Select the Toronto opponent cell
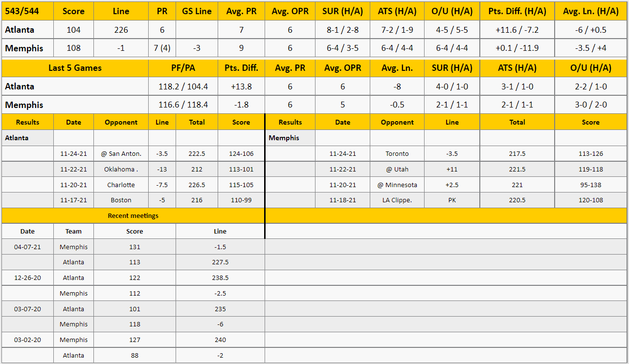Viewport: 629px width, 364px height. click(x=397, y=153)
